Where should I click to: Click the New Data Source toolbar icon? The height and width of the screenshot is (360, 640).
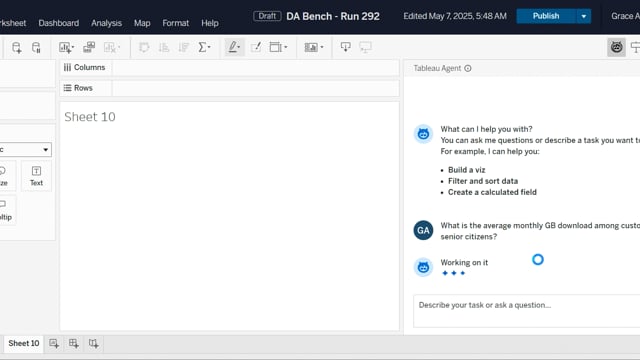coord(16,47)
